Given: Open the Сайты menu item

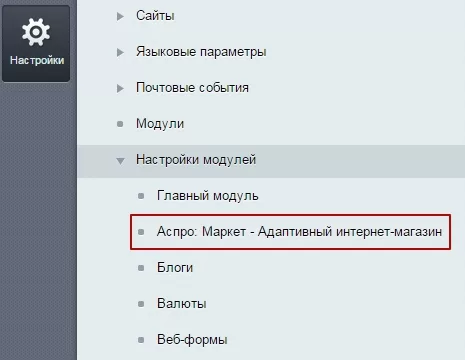Looking at the screenshot, I should [x=155, y=16].
